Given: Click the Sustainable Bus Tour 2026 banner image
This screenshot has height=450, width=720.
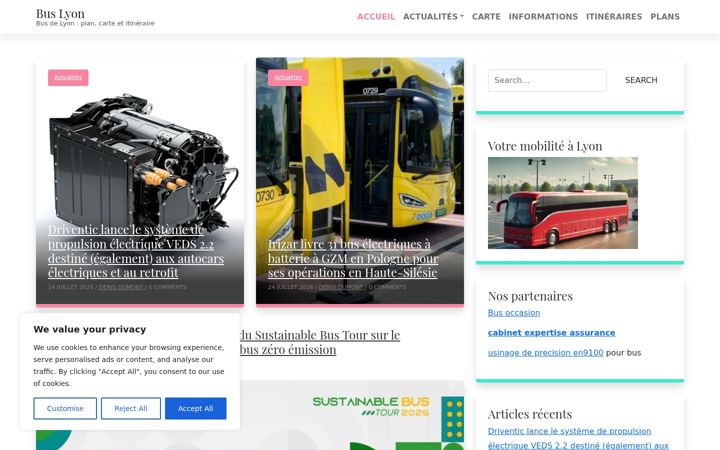Looking at the screenshot, I should tap(352, 415).
